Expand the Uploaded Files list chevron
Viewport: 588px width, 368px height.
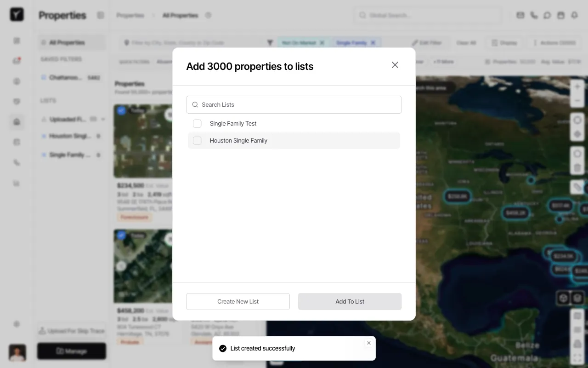103,119
